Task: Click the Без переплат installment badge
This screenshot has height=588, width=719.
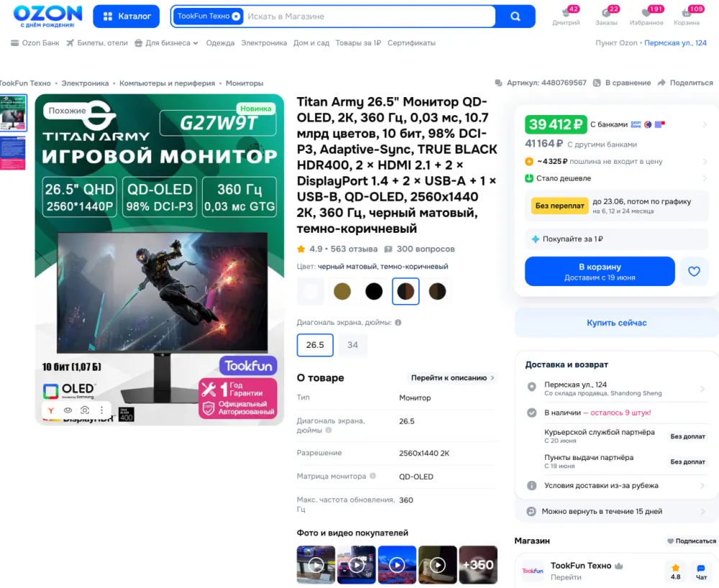Action: tap(559, 206)
